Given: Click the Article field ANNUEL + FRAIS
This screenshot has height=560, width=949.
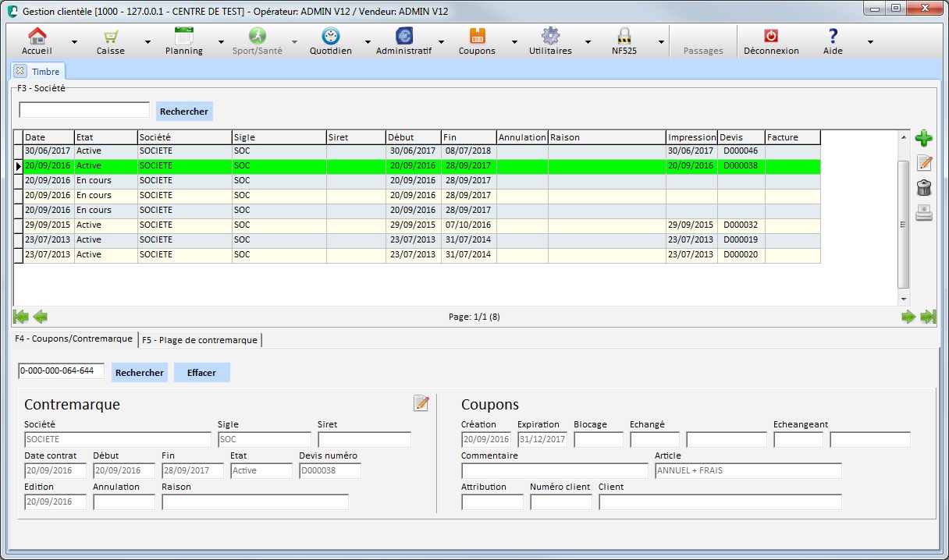Looking at the screenshot, I should [748, 470].
